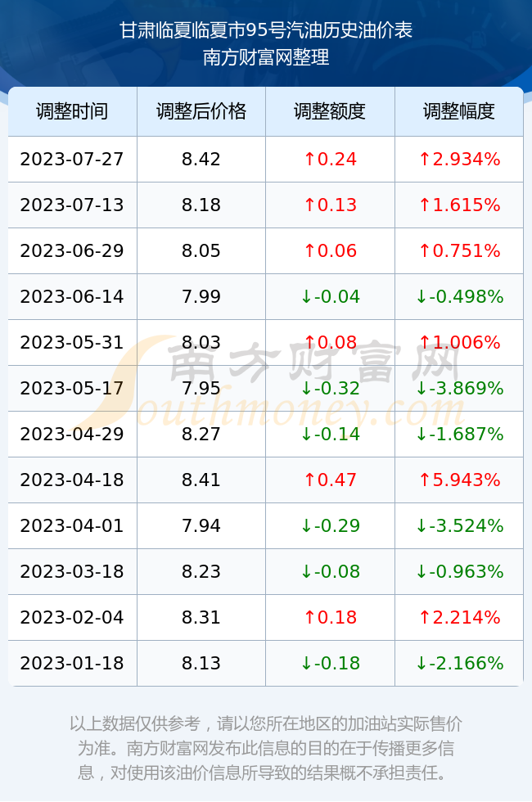Screen dimensions: 532x802
Task: Click the date 2023-03-18 cell
Action: coord(72,571)
